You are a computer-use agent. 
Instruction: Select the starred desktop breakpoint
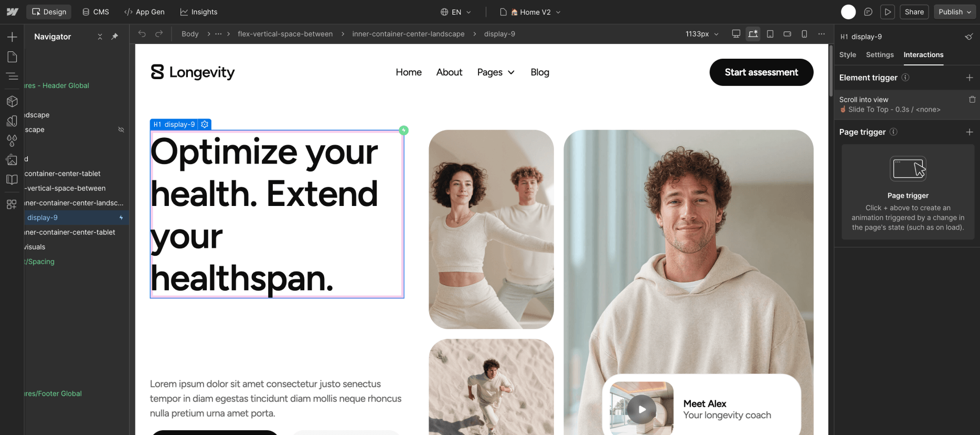coord(753,34)
